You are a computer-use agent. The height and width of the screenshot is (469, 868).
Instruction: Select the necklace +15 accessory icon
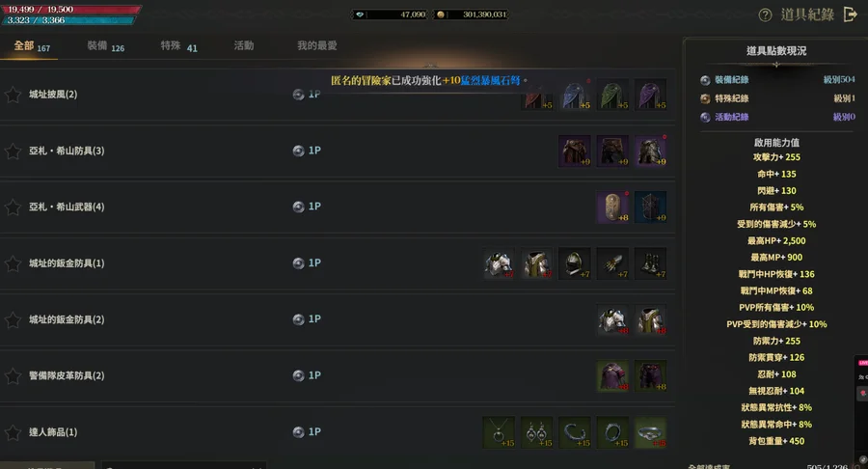coord(499,432)
